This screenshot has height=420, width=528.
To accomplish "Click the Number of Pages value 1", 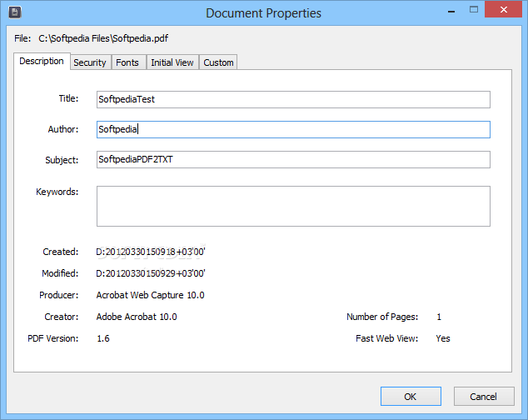I will pyautogui.click(x=439, y=317).
